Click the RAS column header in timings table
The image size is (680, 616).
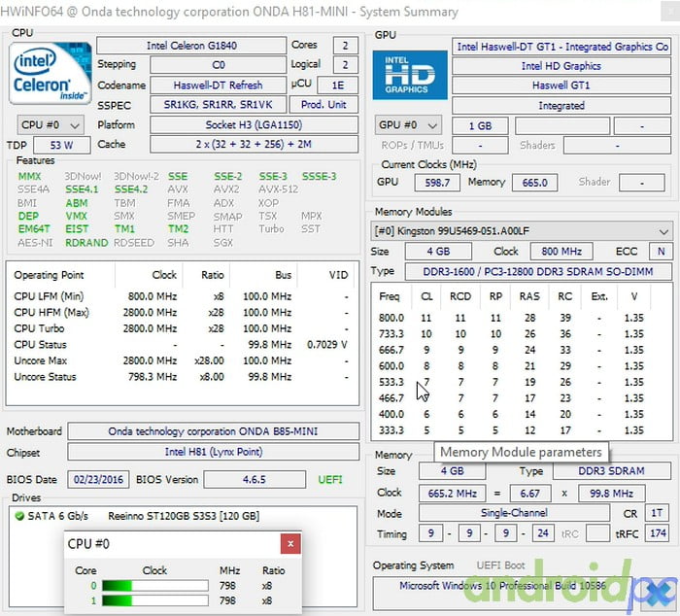pyautogui.click(x=529, y=296)
